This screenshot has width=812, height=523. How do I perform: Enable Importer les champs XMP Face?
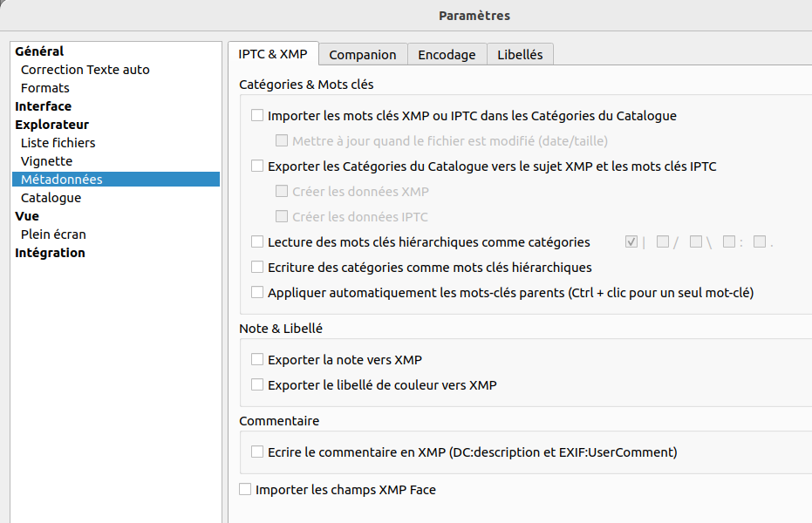pos(245,490)
